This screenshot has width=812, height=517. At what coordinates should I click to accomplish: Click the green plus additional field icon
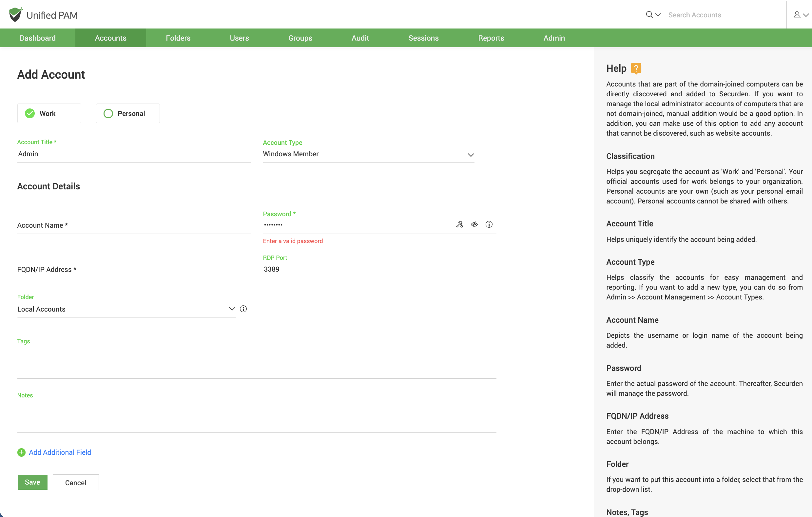pyautogui.click(x=21, y=452)
